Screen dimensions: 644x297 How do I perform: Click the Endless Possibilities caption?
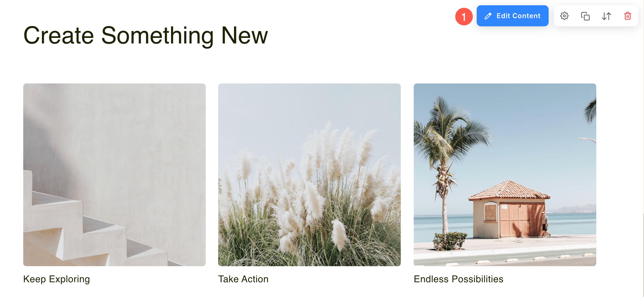pos(458,279)
